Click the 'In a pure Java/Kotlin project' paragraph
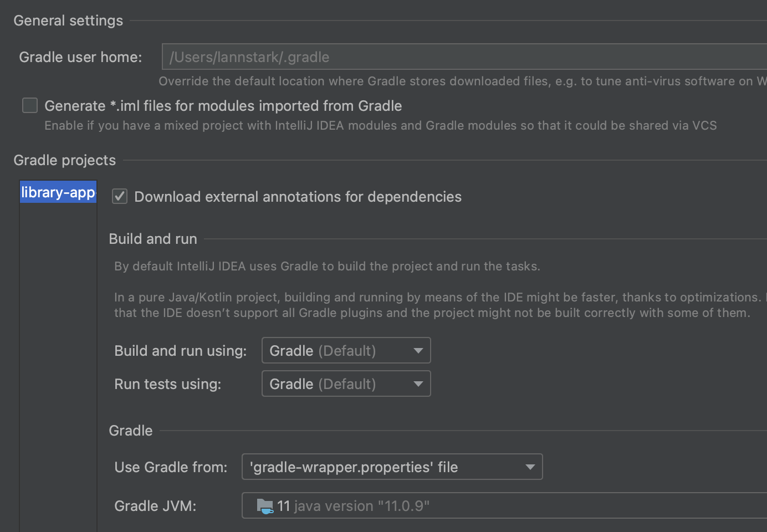This screenshot has height=532, width=767. click(440, 305)
